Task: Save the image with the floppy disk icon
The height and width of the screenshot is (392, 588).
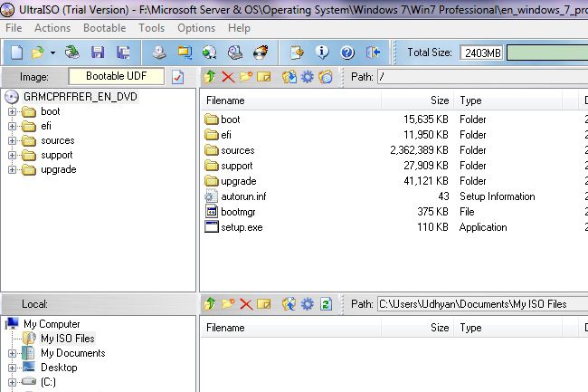Action: click(98, 53)
